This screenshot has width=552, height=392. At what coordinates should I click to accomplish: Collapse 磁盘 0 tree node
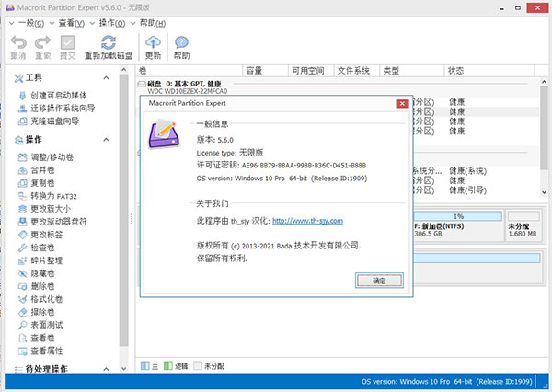[x=142, y=84]
